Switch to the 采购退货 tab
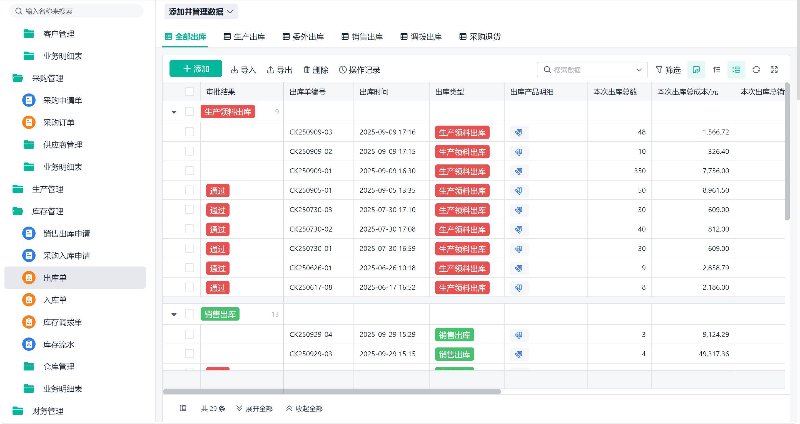 coord(480,37)
